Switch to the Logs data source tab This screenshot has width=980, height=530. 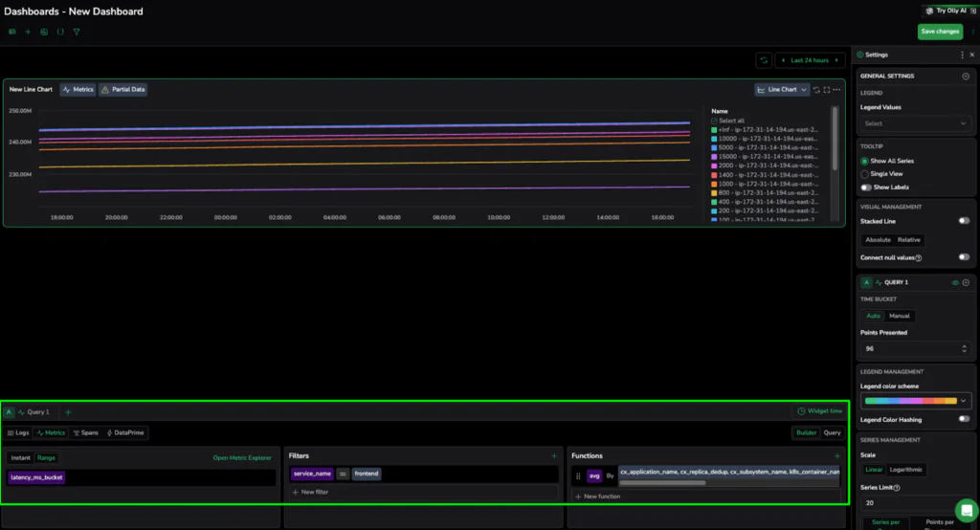coord(18,433)
